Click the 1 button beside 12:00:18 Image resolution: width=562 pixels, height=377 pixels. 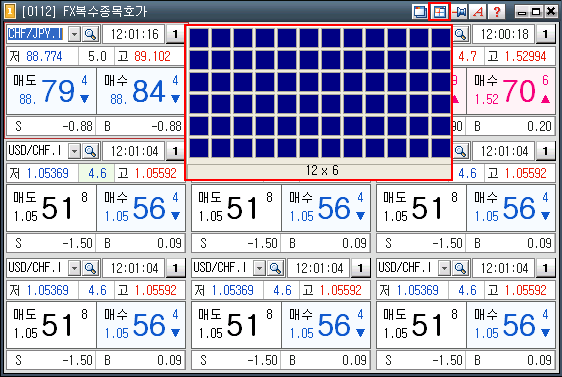click(546, 34)
